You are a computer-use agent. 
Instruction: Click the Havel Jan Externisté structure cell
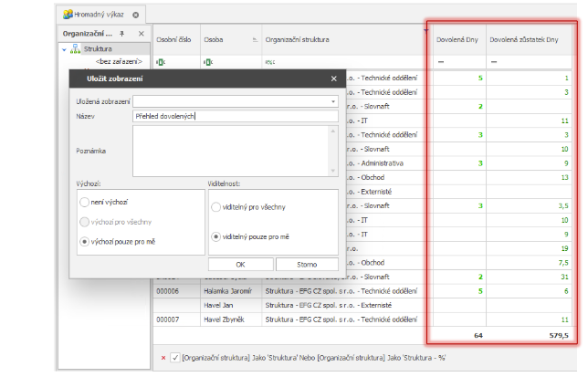[x=347, y=306]
